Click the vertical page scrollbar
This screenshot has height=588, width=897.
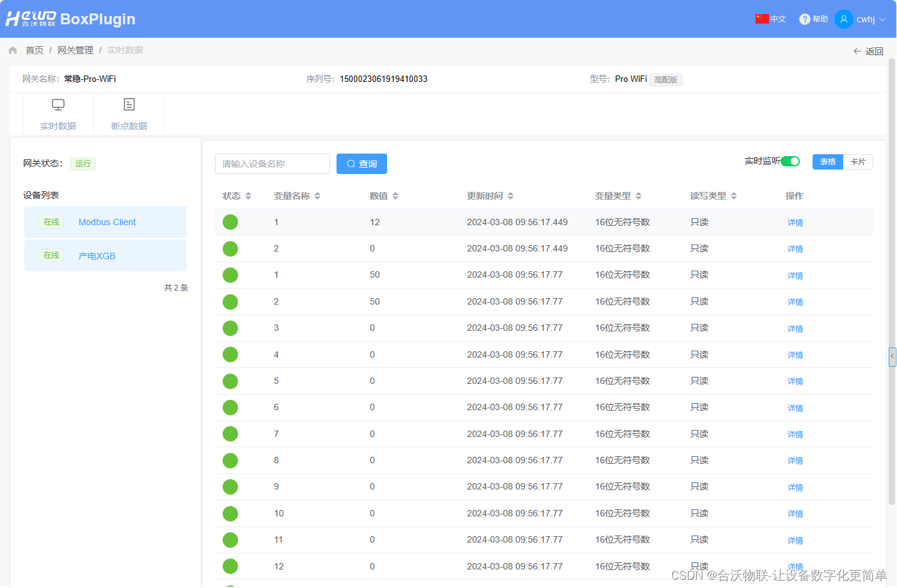coord(892,282)
